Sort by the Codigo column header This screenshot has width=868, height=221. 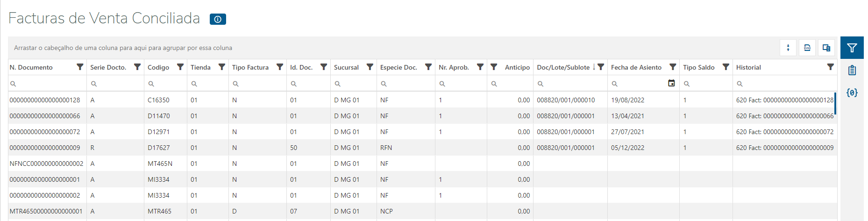click(158, 67)
